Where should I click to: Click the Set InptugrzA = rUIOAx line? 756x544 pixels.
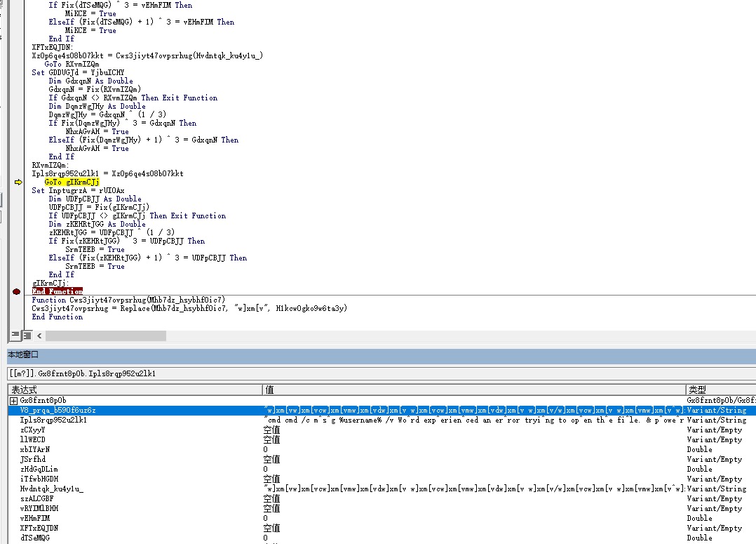78,191
